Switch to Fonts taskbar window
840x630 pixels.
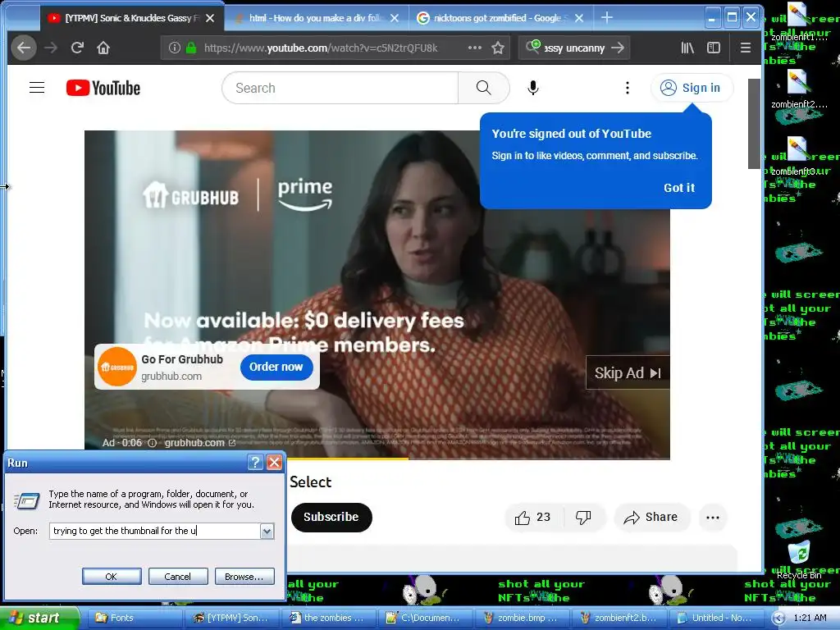click(x=134, y=619)
